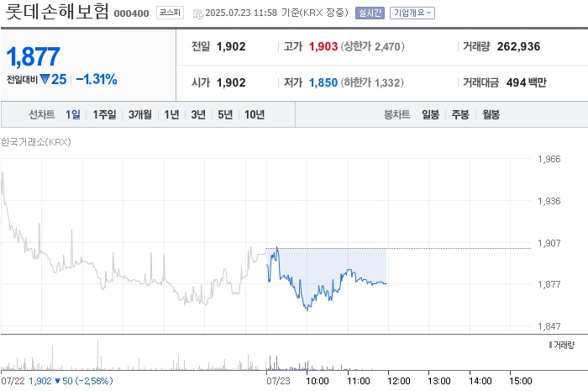Click the 07/23 date axis label
Image resolution: width=588 pixels, height=391 pixels.
[x=278, y=381]
